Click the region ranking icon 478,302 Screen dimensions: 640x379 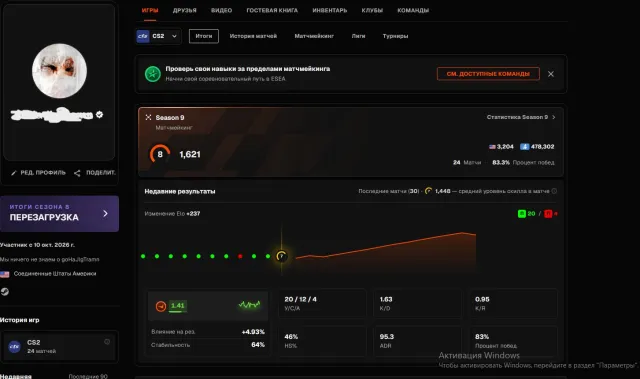pos(537,146)
